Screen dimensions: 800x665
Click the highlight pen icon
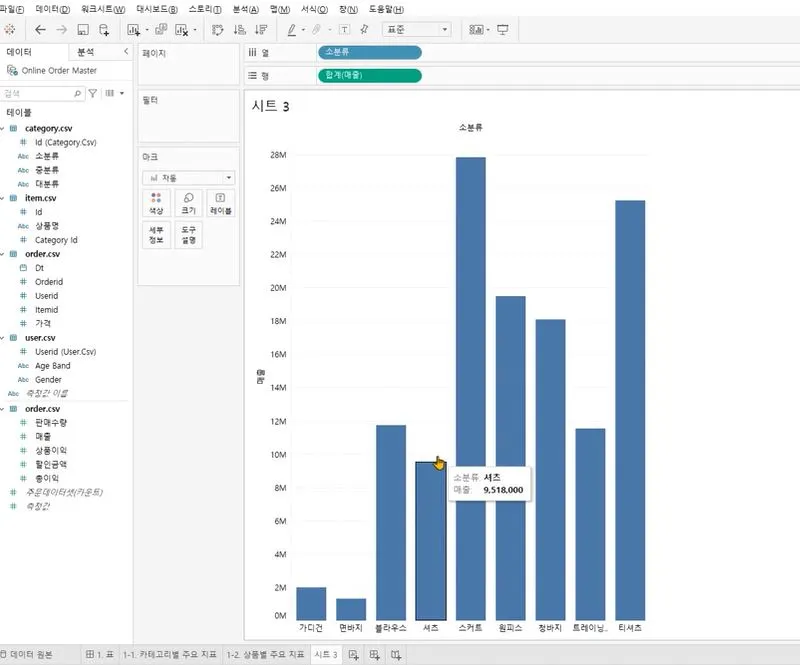(x=291, y=30)
